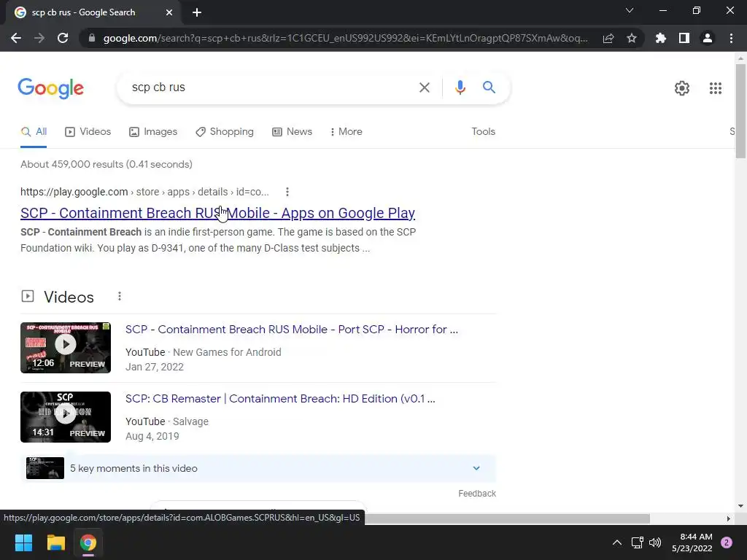
Task: Click 'About 459,000 results' text
Action: (x=107, y=164)
